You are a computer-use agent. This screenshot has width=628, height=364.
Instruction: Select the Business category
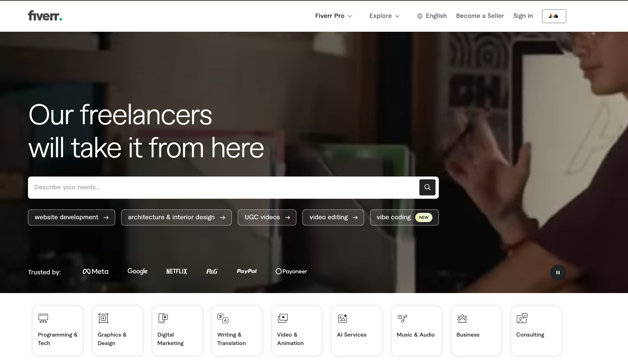(x=476, y=330)
